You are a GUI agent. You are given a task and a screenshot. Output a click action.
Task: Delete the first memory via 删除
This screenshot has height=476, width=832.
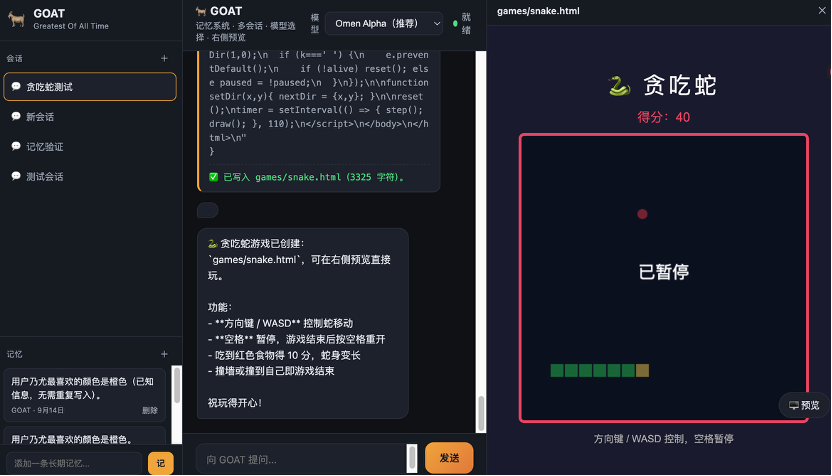150,410
